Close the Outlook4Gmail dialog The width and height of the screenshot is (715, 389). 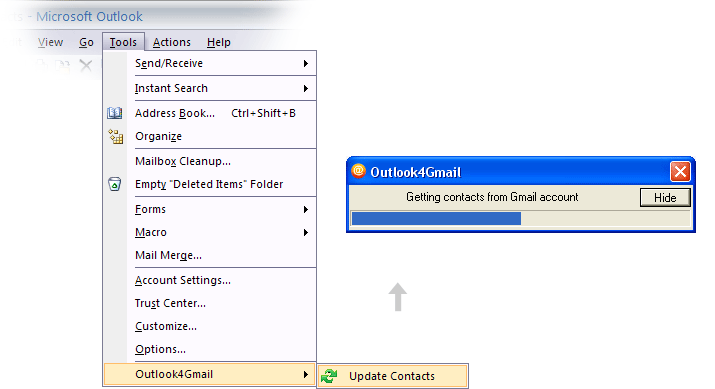pyautogui.click(x=680, y=172)
